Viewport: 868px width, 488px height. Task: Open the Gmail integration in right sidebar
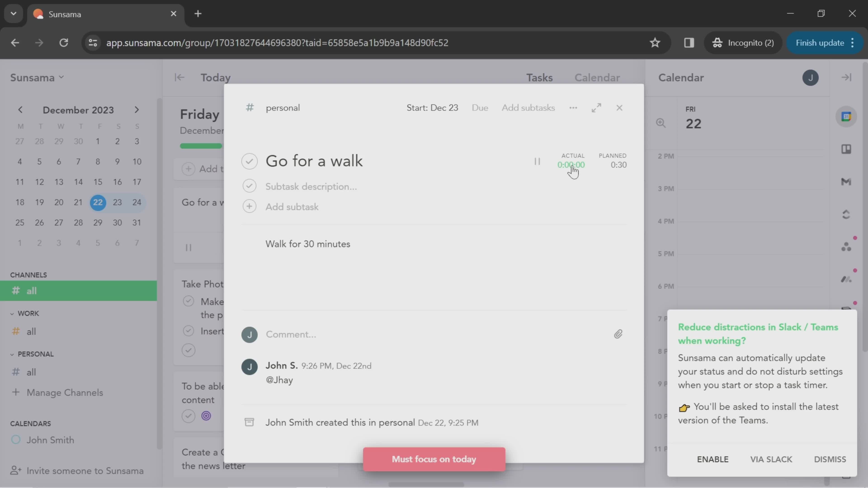[x=847, y=182]
